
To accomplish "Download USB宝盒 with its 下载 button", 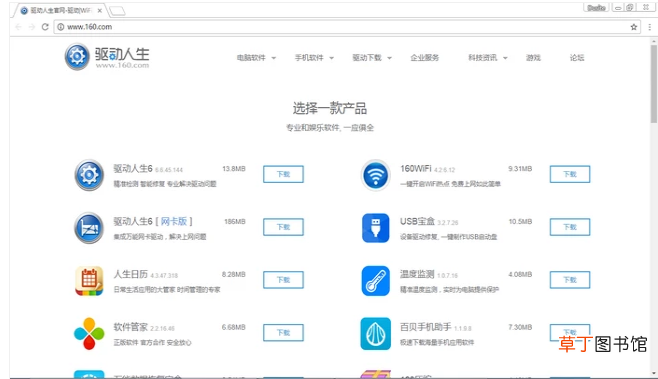I will (570, 227).
